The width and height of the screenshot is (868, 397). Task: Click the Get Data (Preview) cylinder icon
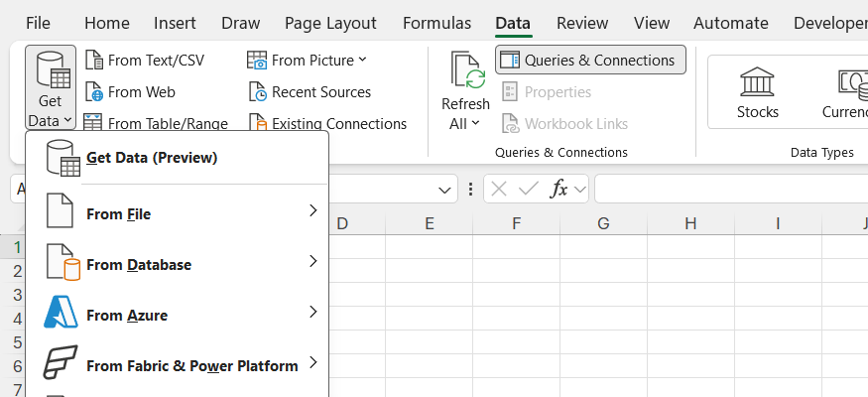[x=63, y=158]
